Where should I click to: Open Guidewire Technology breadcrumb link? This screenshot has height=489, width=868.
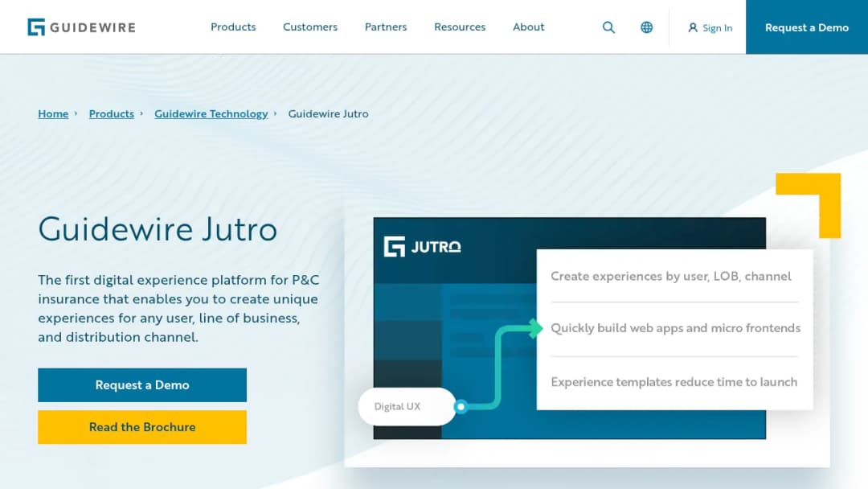coord(211,113)
